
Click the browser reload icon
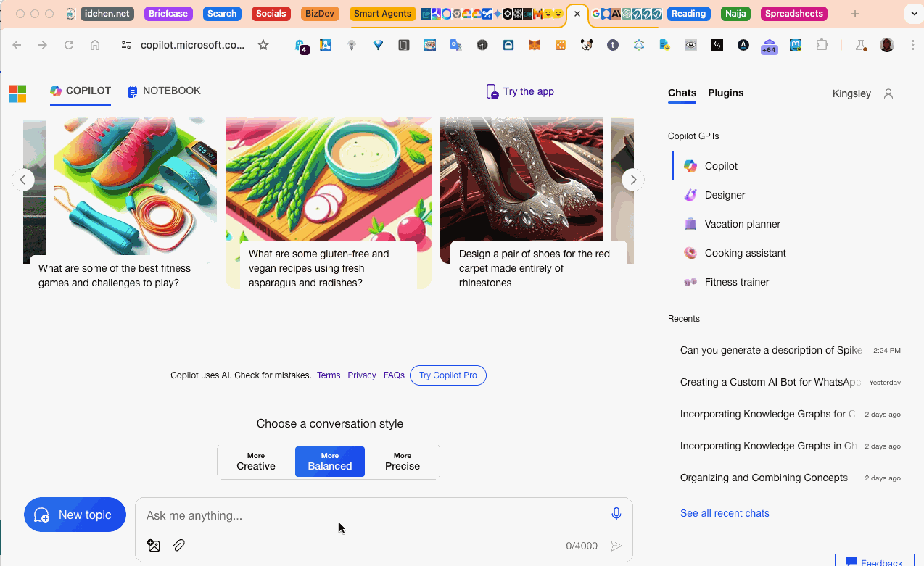tap(69, 45)
